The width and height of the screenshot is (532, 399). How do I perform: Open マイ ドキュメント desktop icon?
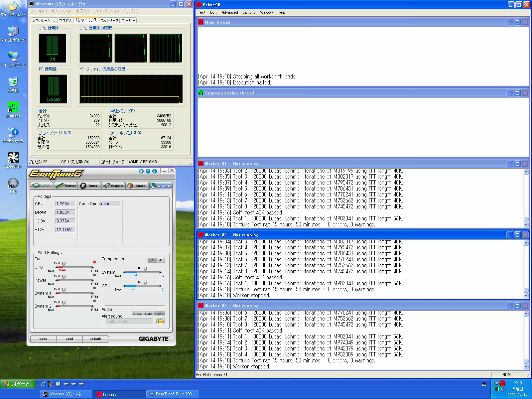pyautogui.click(x=13, y=9)
